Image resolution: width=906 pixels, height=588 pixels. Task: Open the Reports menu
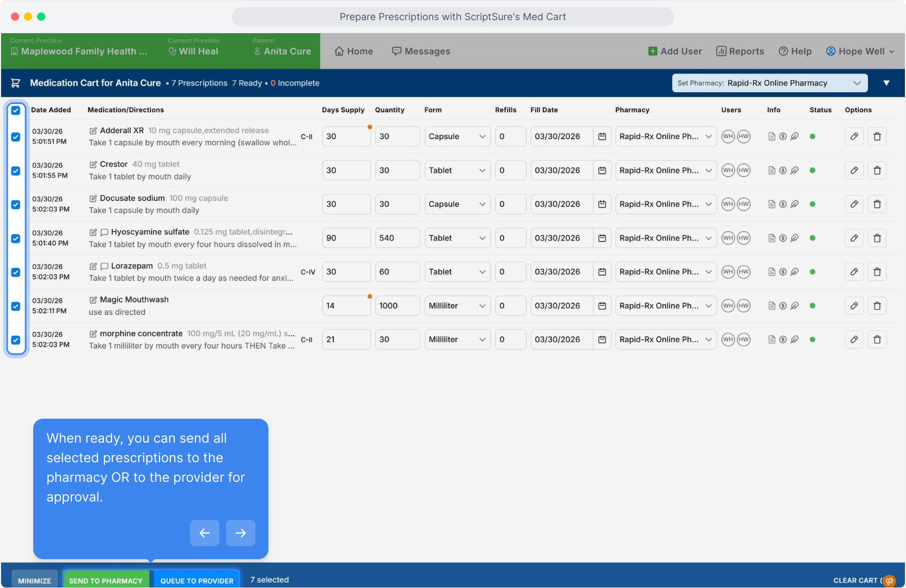coord(740,51)
